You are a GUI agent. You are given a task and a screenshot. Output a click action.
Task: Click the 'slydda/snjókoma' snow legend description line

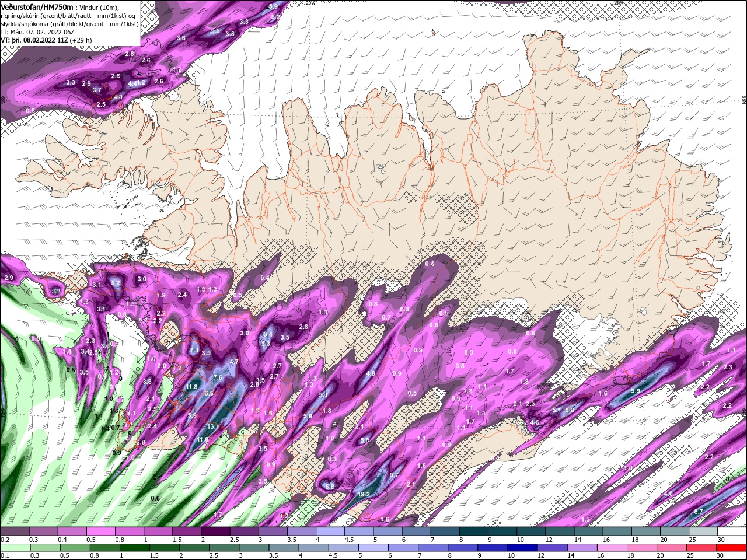[69, 24]
